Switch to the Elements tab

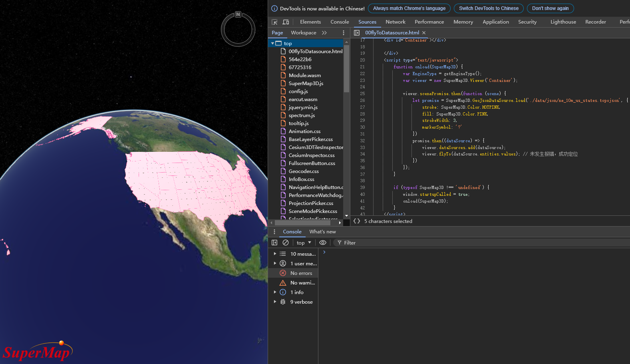(310, 22)
